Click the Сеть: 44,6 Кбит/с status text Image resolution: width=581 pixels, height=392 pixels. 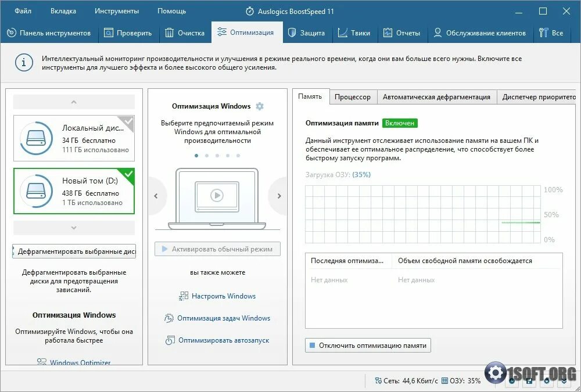pos(411,381)
